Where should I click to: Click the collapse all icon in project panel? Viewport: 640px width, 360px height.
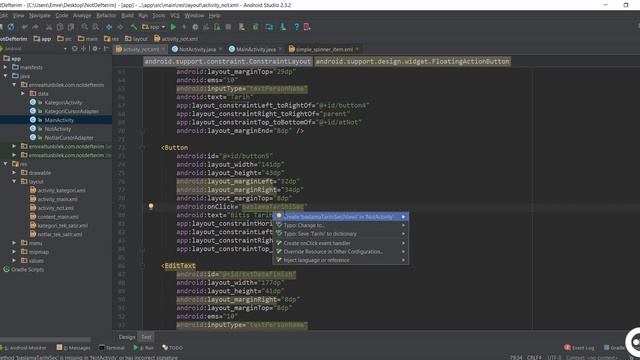(x=84, y=49)
